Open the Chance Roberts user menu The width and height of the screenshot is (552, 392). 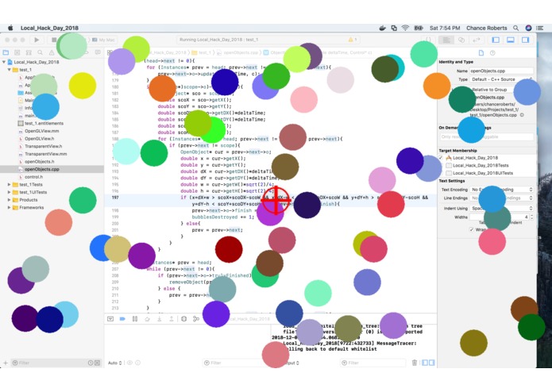tap(487, 28)
